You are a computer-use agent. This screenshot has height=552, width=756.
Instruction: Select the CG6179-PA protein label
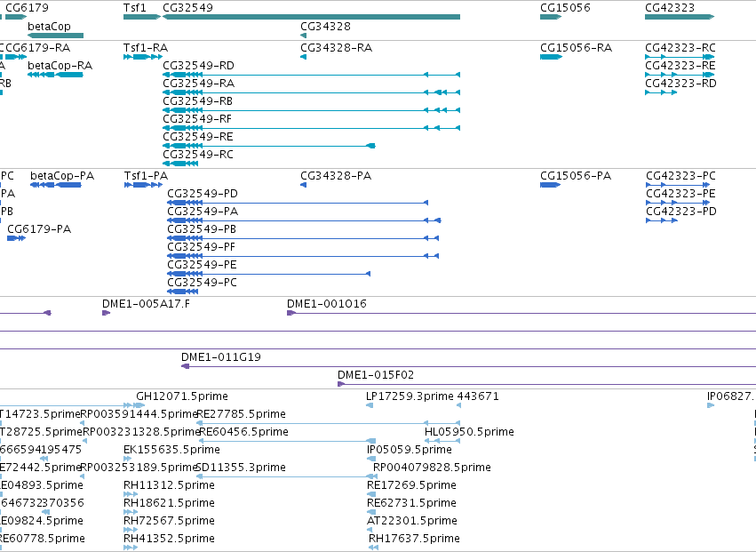tap(39, 229)
